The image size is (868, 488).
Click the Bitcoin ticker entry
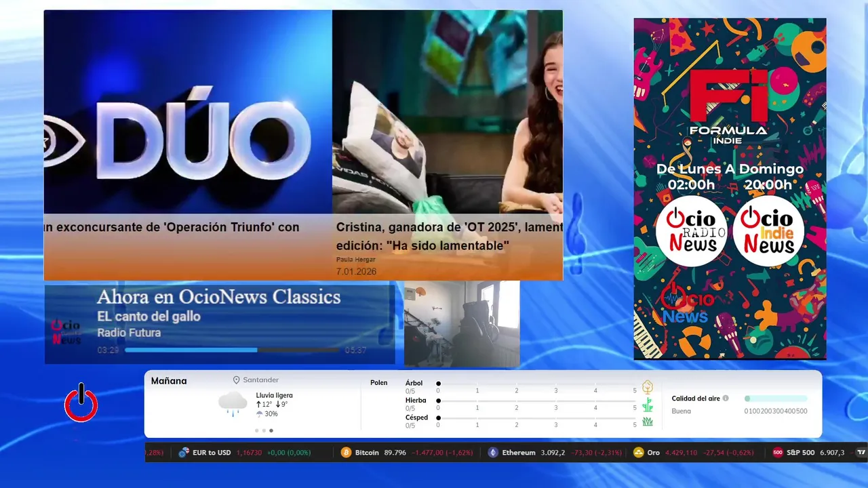[407, 452]
